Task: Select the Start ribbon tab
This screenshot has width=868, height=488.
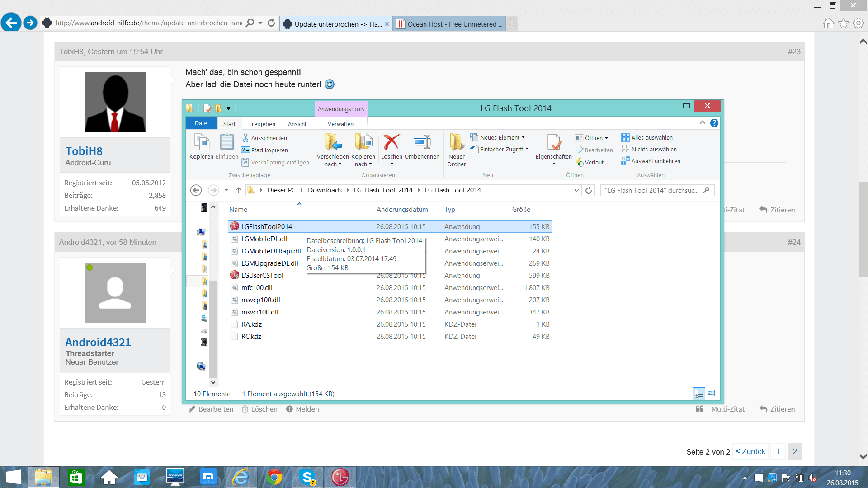Action: (229, 124)
